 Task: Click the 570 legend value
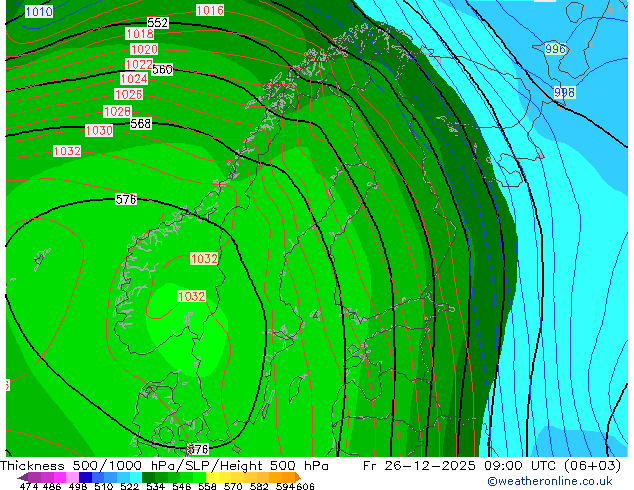(x=233, y=486)
